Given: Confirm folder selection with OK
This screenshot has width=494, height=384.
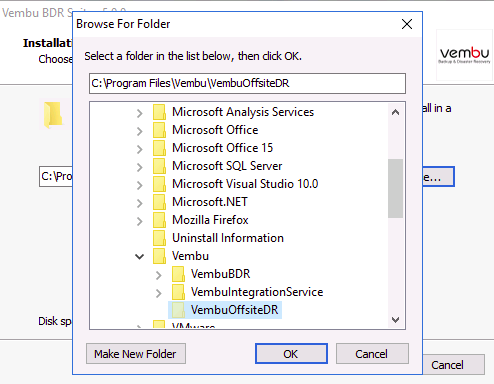Looking at the screenshot, I should click(291, 354).
